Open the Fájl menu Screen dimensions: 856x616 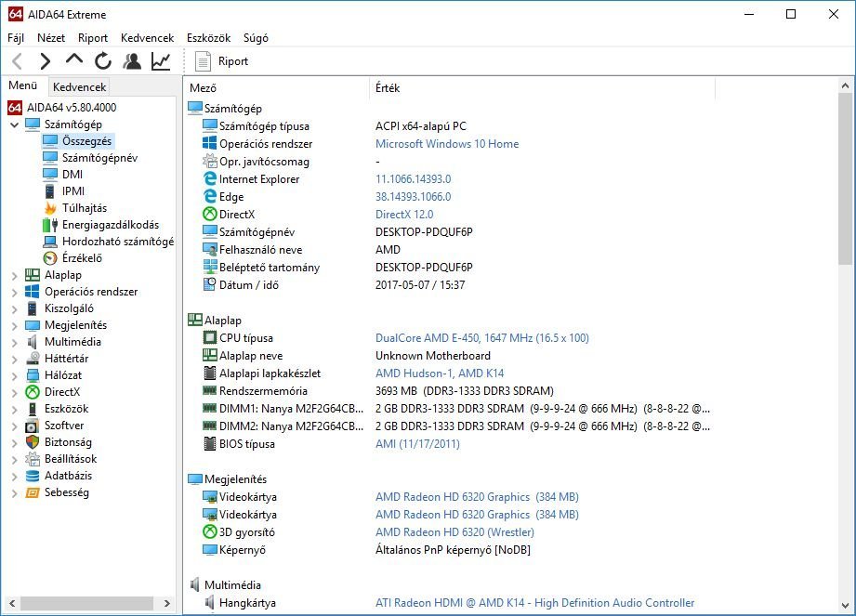click(16, 38)
